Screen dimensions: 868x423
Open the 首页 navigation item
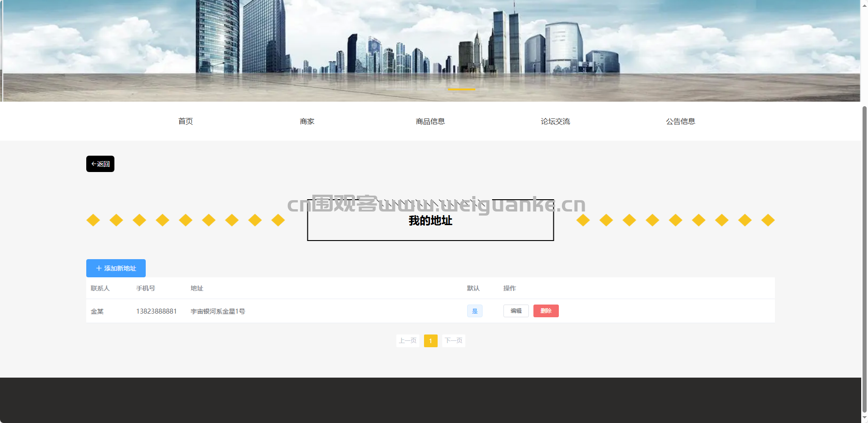(x=185, y=121)
